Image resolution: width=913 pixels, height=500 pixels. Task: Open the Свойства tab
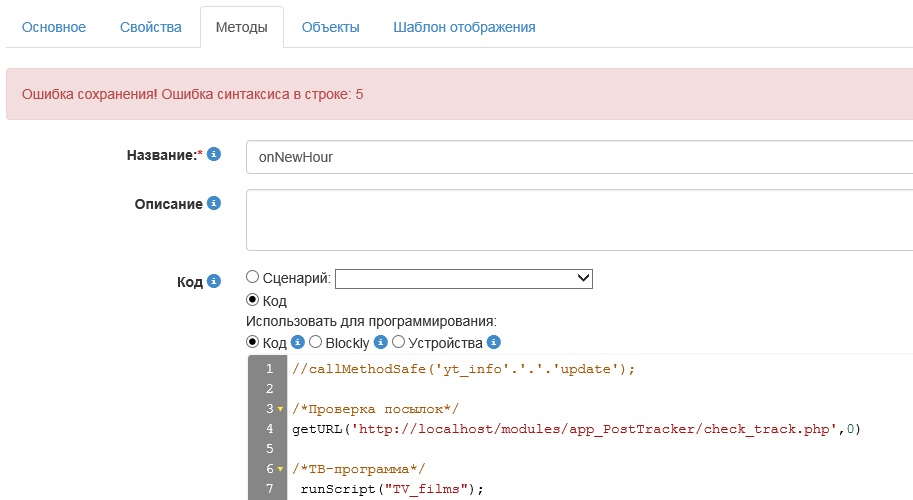(x=150, y=27)
